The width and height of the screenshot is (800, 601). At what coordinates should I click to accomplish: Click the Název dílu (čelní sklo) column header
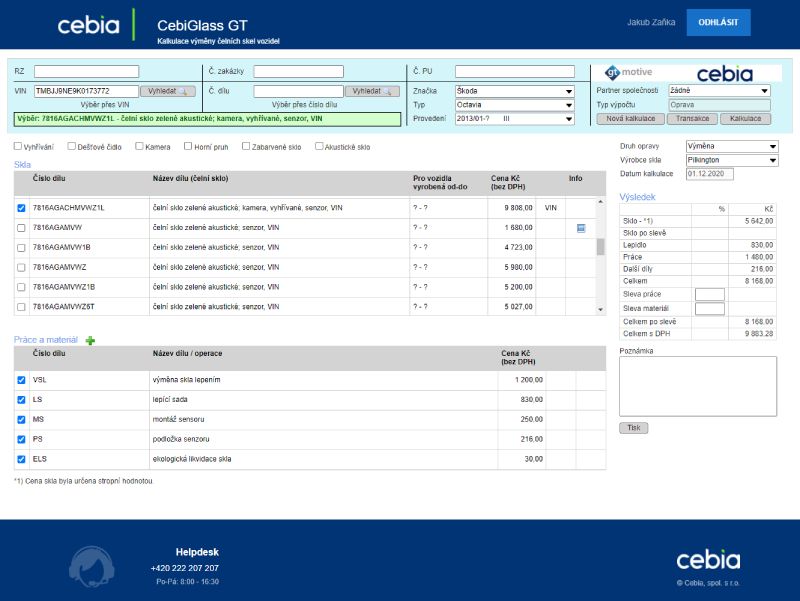(190, 179)
